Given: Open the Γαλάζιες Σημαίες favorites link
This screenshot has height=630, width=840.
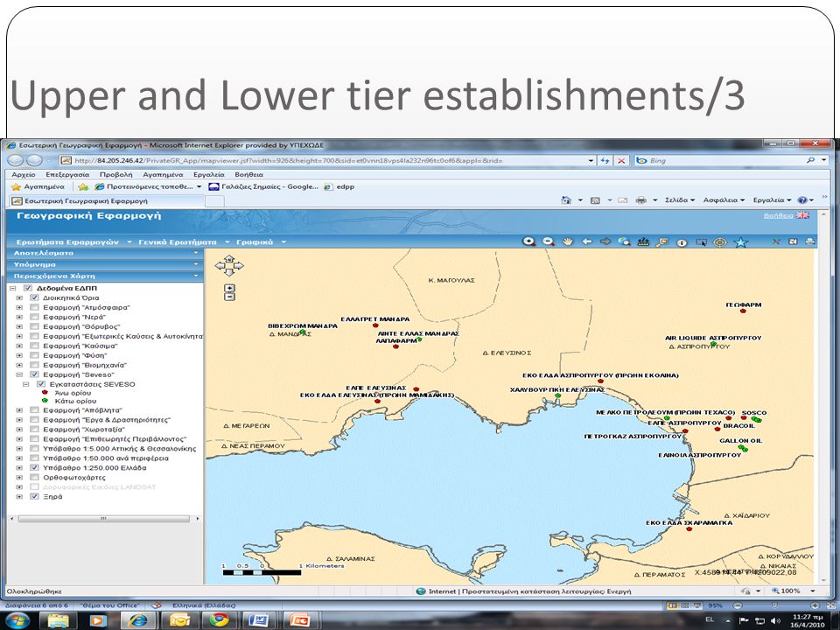Looking at the screenshot, I should pos(263,187).
